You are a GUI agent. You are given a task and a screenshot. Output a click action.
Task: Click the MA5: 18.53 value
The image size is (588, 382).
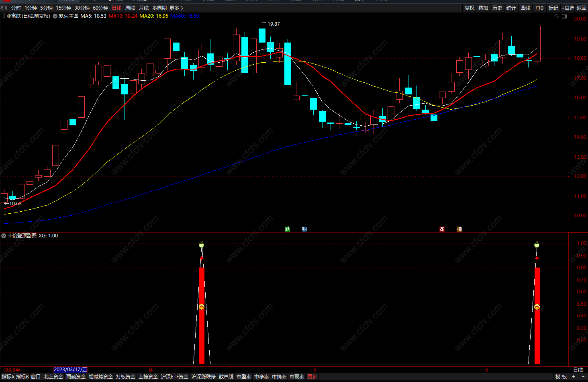point(94,16)
